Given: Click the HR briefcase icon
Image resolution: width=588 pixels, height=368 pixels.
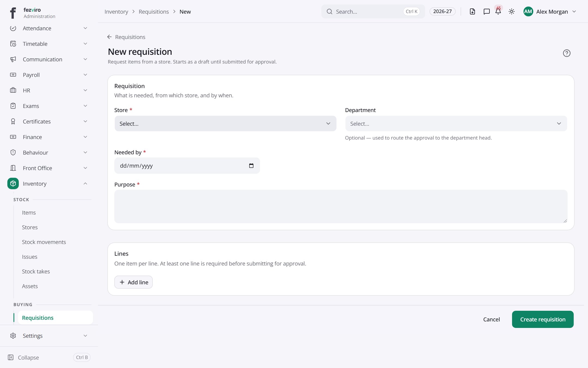Looking at the screenshot, I should pos(13,91).
